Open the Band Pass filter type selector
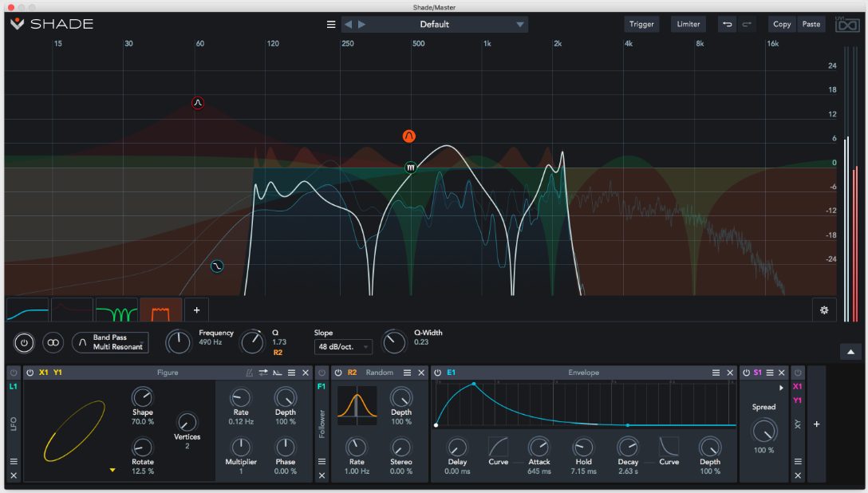Viewport: 868px width, 493px height. pyautogui.click(x=111, y=343)
